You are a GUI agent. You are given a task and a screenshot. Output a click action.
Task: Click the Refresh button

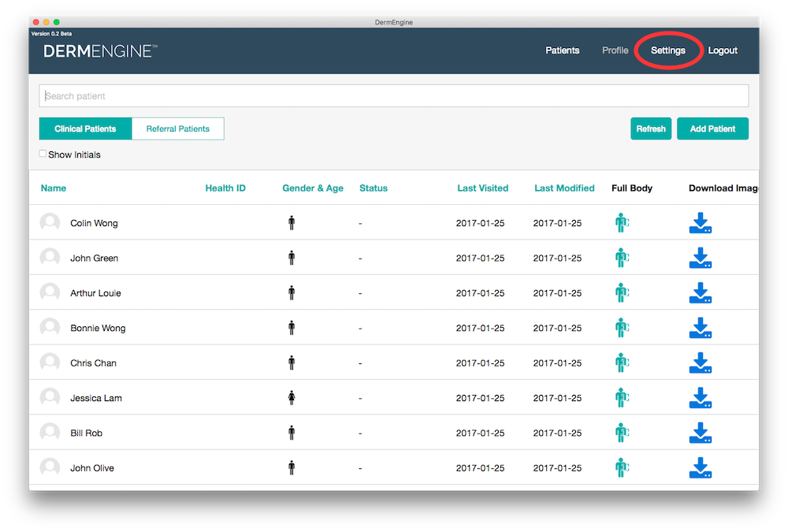651,128
